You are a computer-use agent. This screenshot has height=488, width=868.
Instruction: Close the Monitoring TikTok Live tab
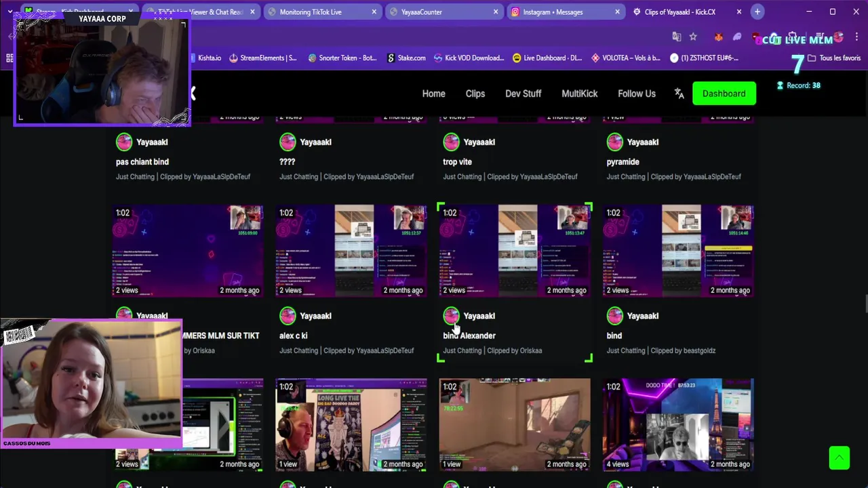(x=374, y=12)
